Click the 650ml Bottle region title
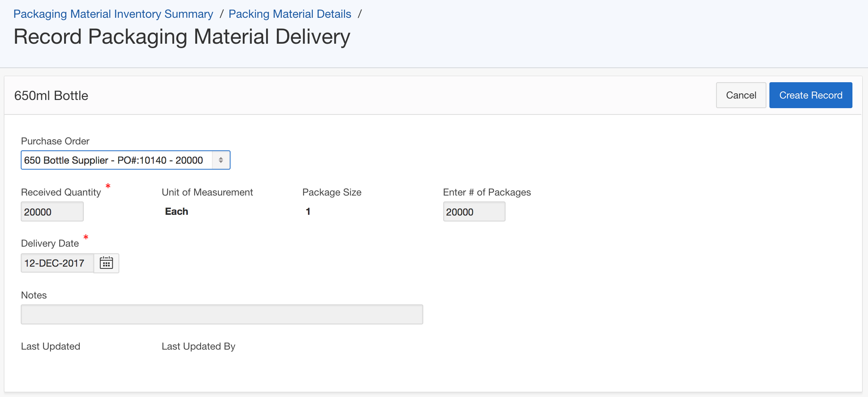This screenshot has height=397, width=868. click(51, 96)
